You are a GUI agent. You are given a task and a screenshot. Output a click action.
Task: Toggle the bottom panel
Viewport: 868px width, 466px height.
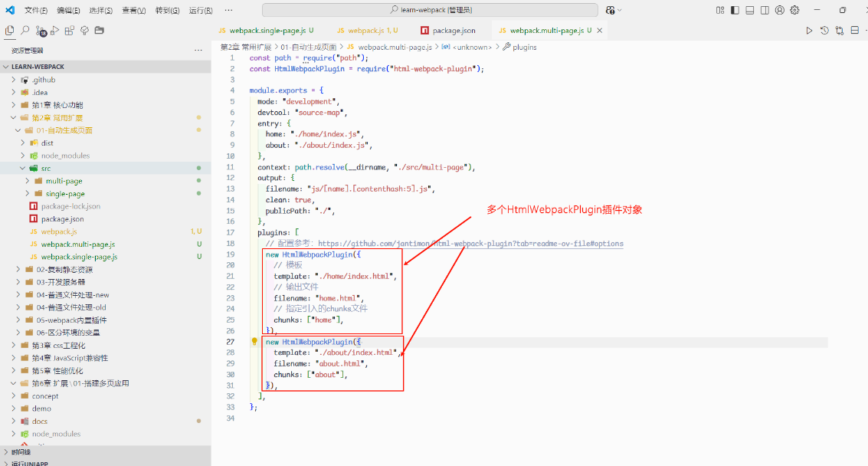pos(750,10)
